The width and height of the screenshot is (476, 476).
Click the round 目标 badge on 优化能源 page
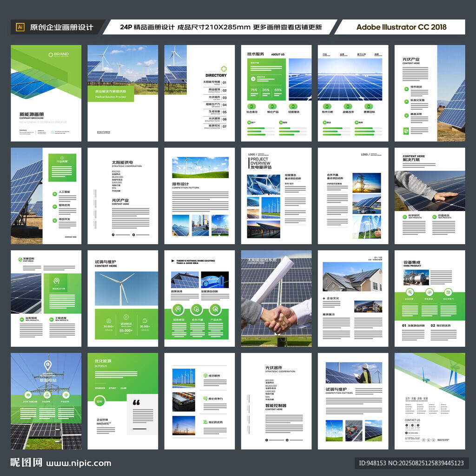coord(99,401)
